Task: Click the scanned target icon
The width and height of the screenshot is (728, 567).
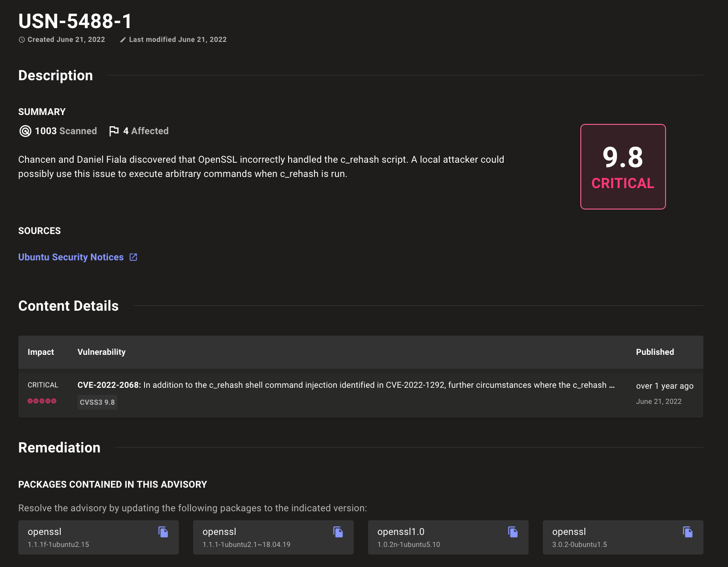Action: click(25, 131)
